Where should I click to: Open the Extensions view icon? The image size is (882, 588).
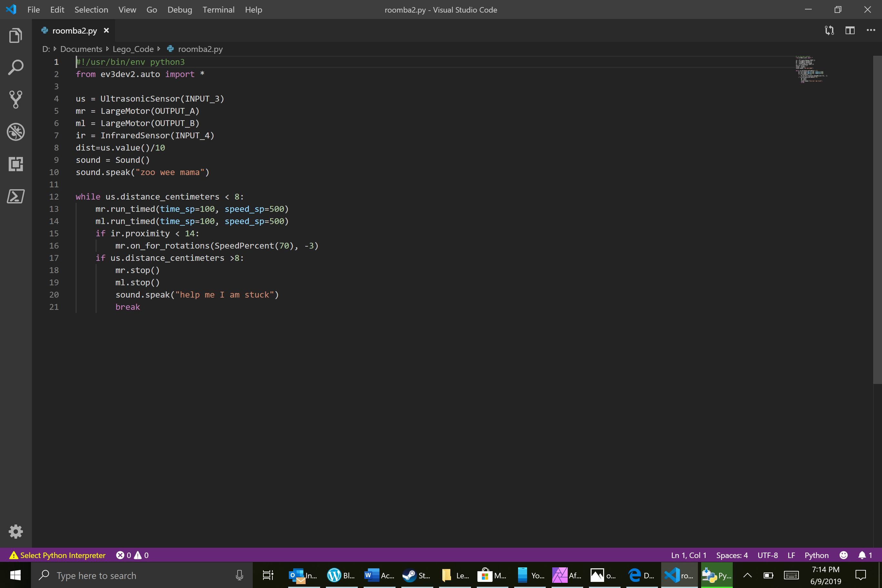pyautogui.click(x=15, y=164)
